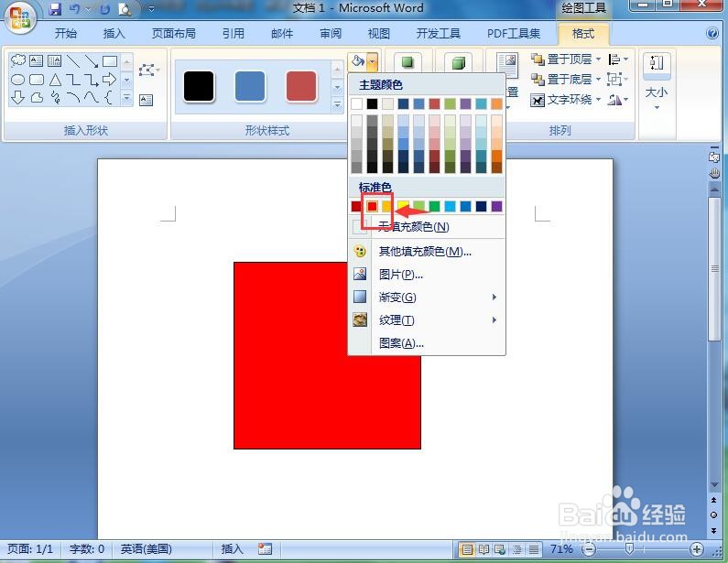Screen dimensions: 728x563
Task: Undo the last action
Action: point(74,9)
